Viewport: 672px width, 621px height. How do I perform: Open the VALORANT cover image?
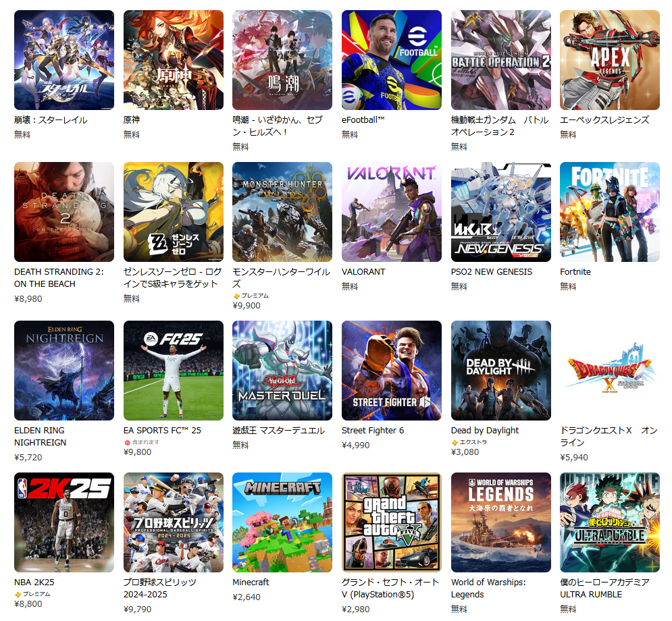pyautogui.click(x=392, y=212)
